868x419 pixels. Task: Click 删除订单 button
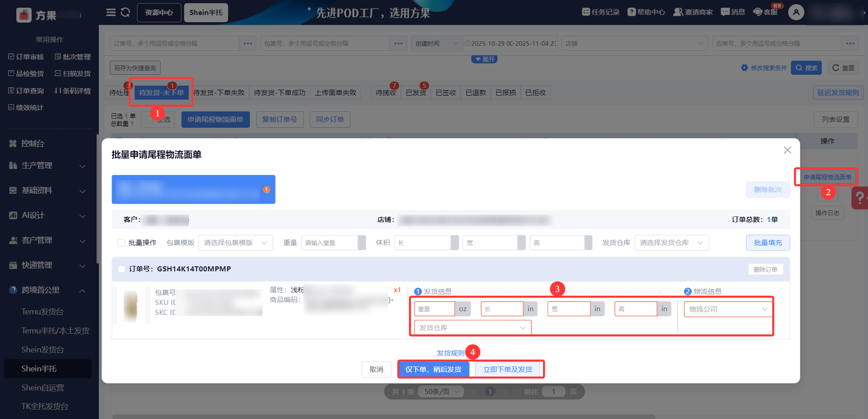766,270
